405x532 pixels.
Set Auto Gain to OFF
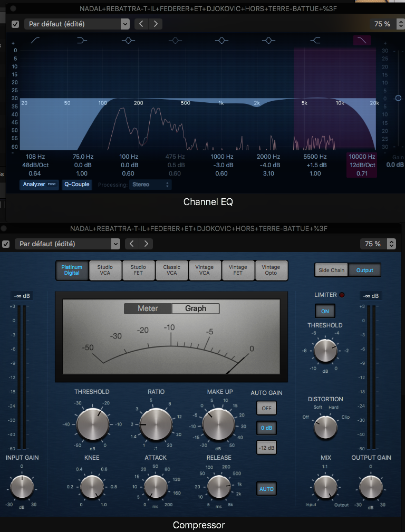266,409
